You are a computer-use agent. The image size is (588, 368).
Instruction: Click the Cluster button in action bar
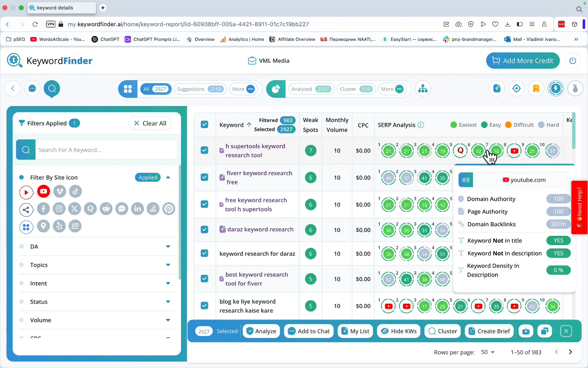pyautogui.click(x=443, y=331)
